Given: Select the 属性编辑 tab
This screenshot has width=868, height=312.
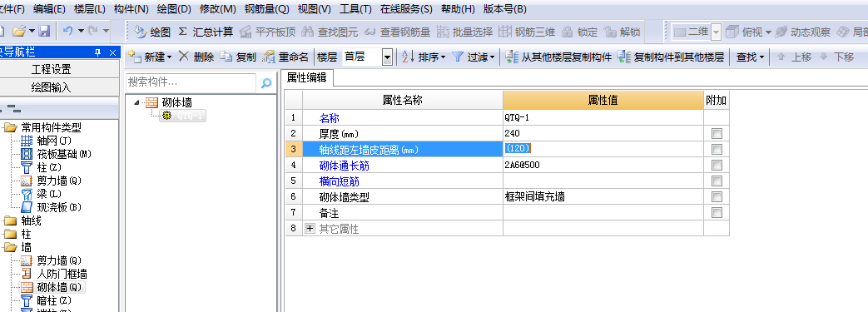Looking at the screenshot, I should [x=307, y=78].
